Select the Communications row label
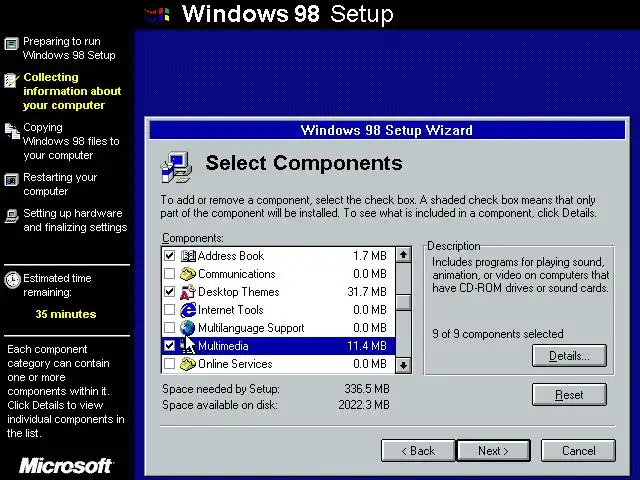Screen dimensions: 640x480 coord(237,274)
